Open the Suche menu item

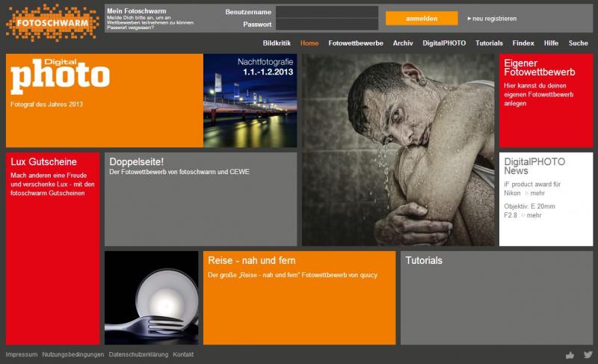[x=578, y=43]
